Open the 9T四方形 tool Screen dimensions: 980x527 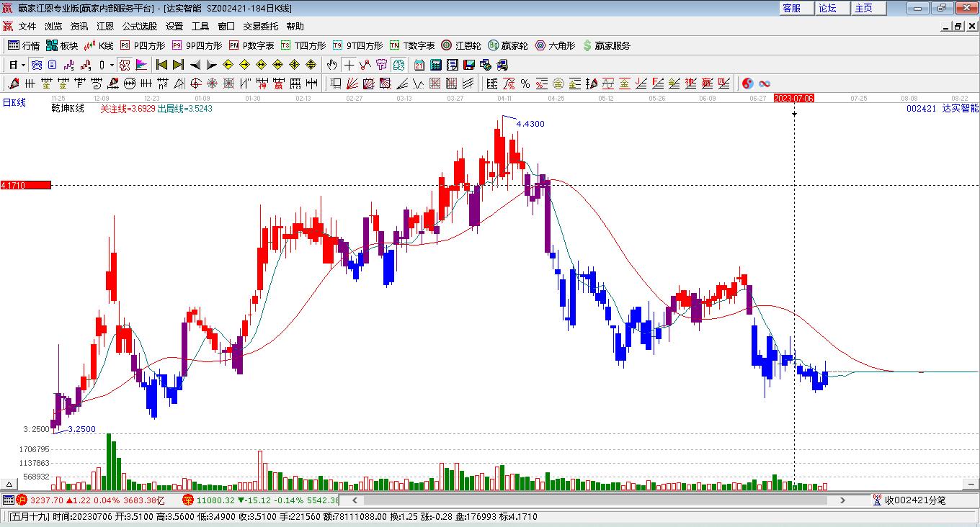(357, 45)
